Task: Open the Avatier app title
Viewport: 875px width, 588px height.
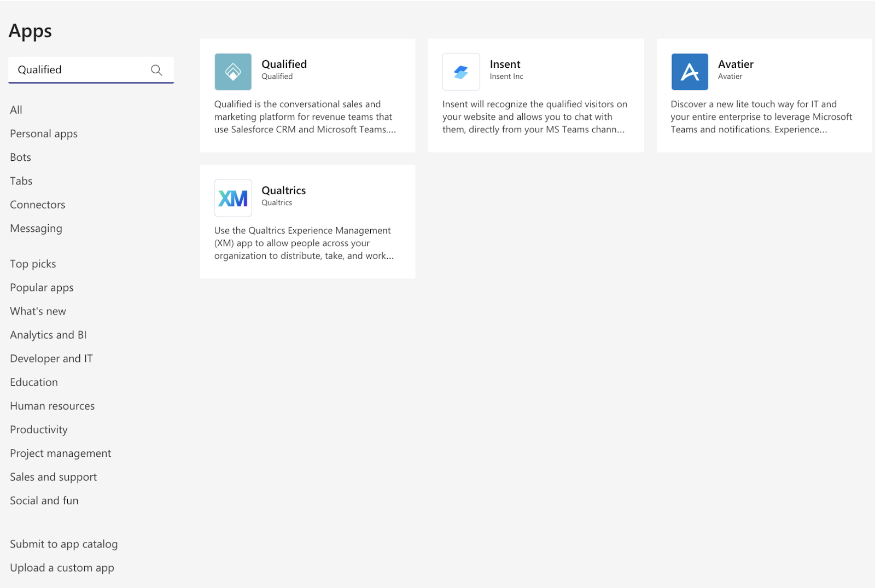Action: [x=736, y=65]
